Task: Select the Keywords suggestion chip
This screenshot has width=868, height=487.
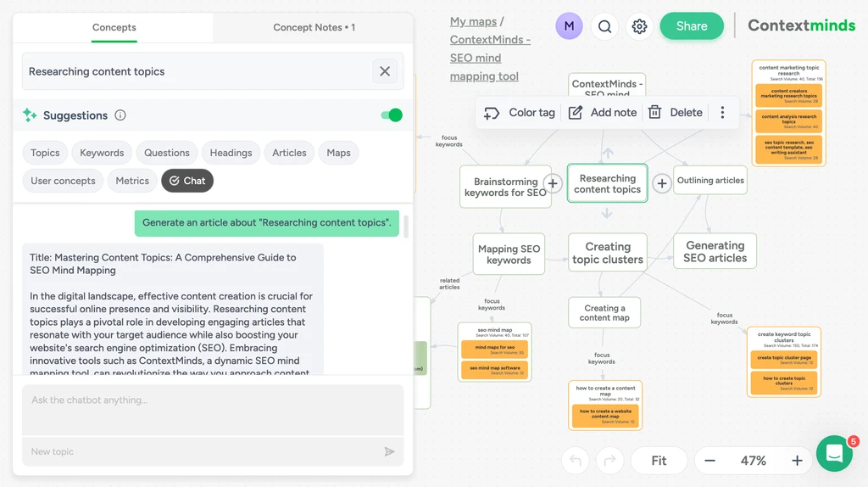Action: click(102, 153)
